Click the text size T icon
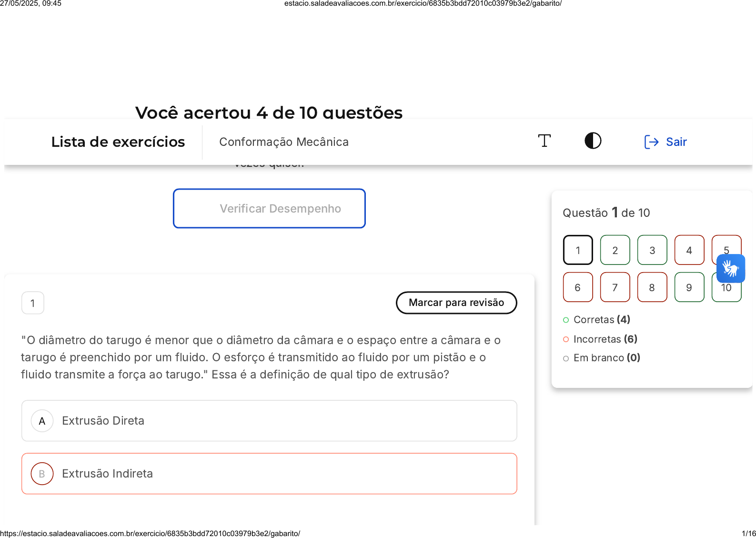The image size is (756, 538). [x=544, y=141]
